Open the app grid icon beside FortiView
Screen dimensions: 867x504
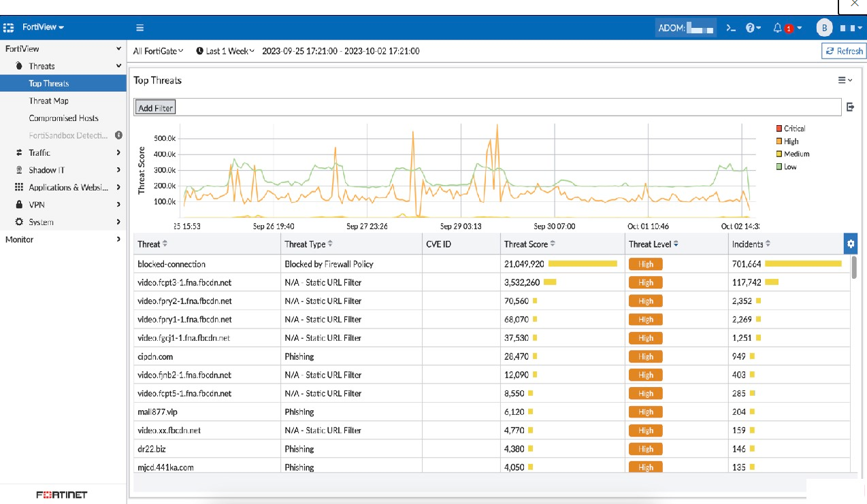pos(9,28)
